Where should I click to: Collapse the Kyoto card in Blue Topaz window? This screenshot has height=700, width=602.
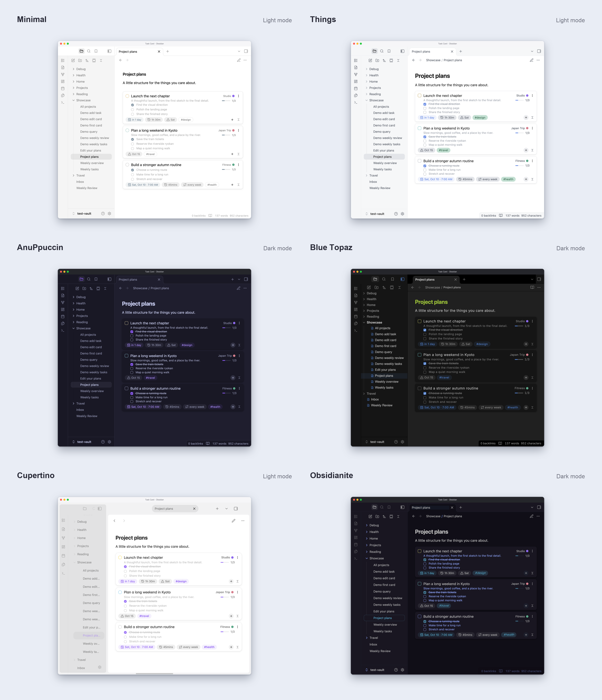[532, 377]
